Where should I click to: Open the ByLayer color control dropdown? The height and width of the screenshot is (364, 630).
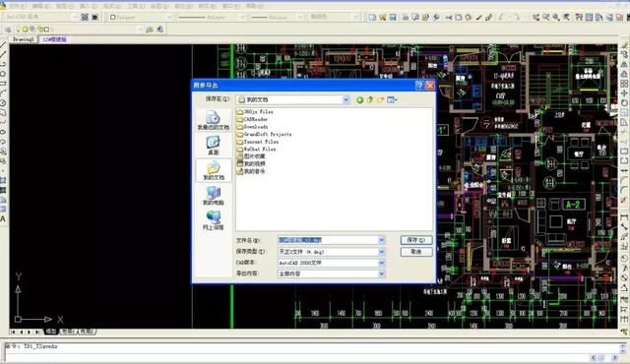[x=169, y=17]
